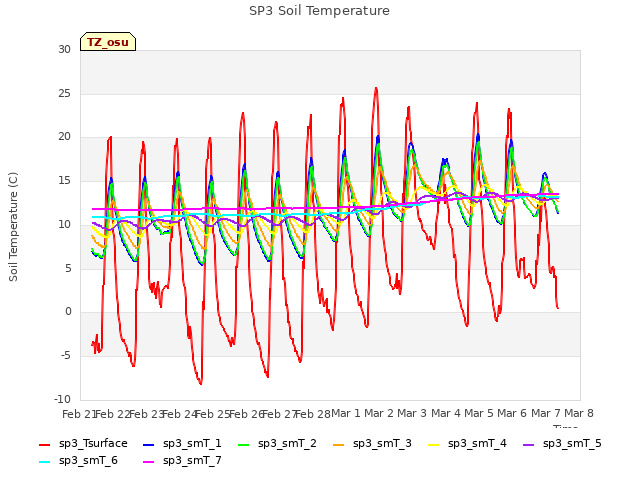The height and width of the screenshot is (480, 640).
Task: Select the sp3_smT_3 legend label
Action: coord(382,444)
